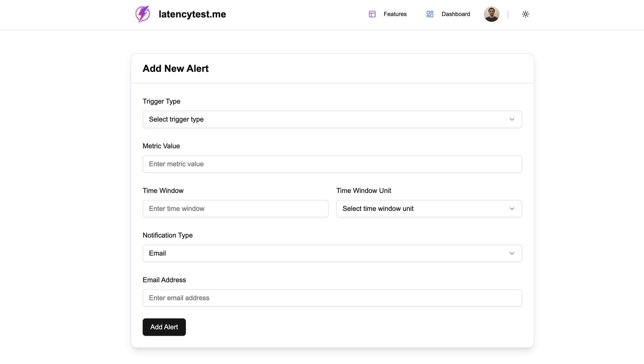Click the Trigger Type chevron arrow
Viewport: 644px width, 364px height.
click(x=512, y=119)
